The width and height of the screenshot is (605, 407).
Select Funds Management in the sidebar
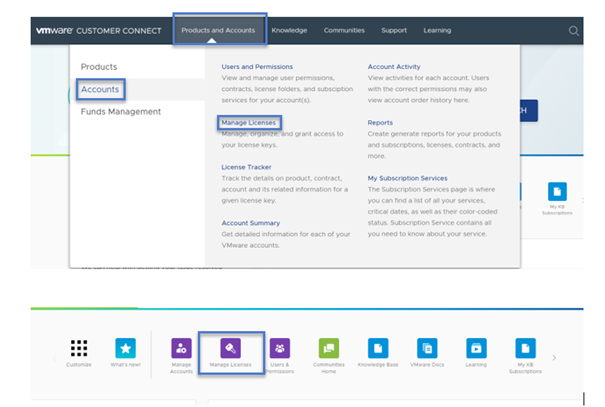coord(121,111)
